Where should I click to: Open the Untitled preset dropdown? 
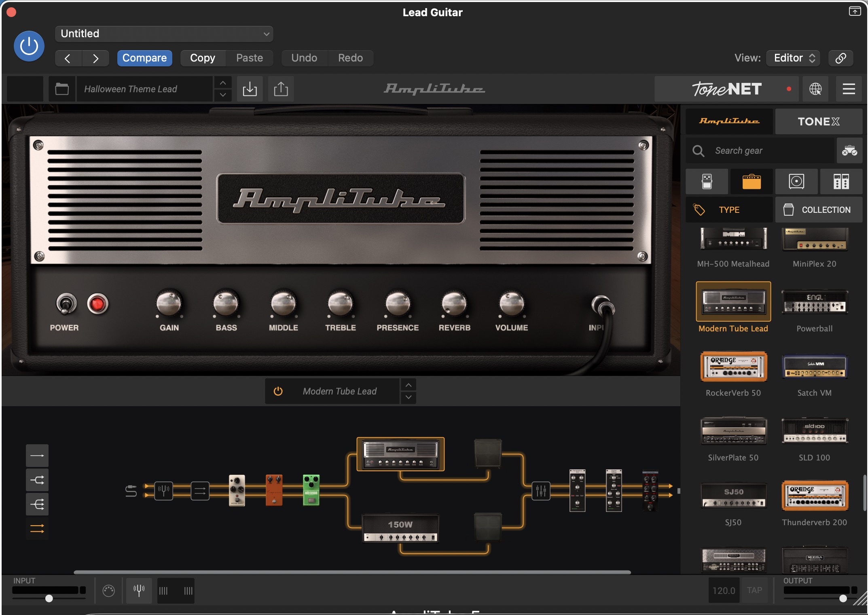[164, 34]
